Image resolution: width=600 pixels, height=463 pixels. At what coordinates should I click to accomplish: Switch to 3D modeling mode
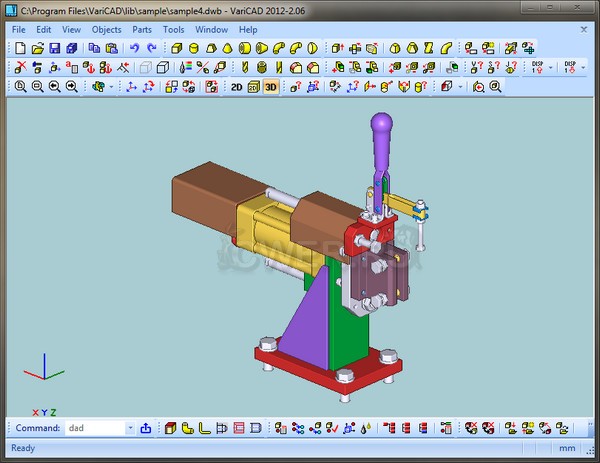(x=270, y=87)
